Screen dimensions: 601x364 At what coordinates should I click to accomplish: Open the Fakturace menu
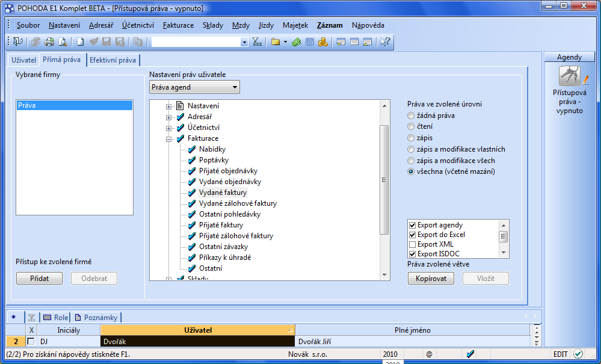178,25
